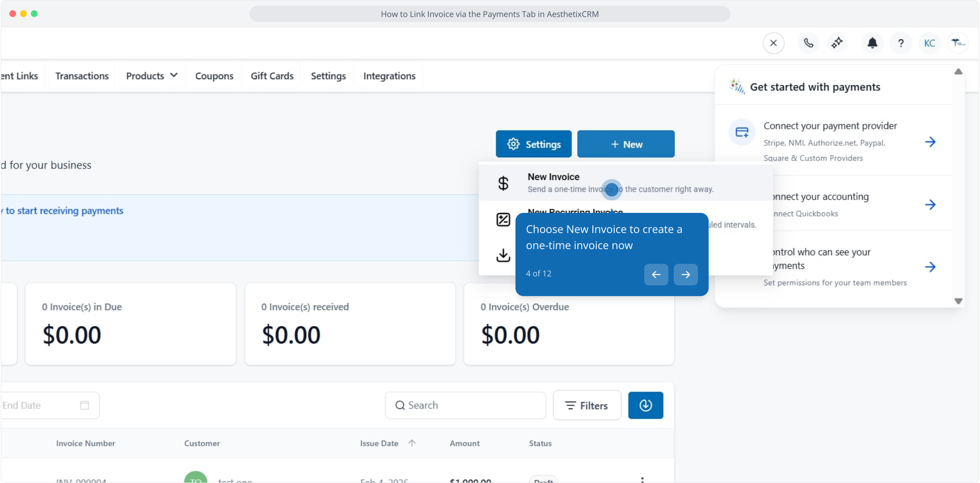Click the blue Settings gear button
Screen dimensions: 980x483
[x=533, y=144]
